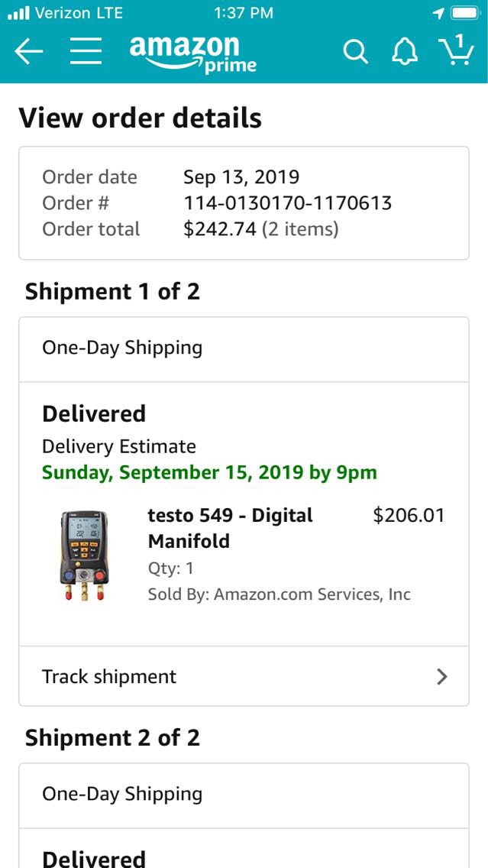Tap the 1:37 PM status bar clock
The width and height of the screenshot is (488, 868).
coord(244,13)
